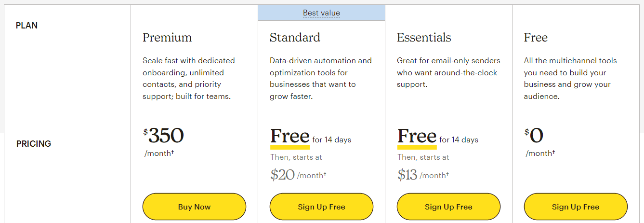
Task: Click the dagger footnote after $0 /month
Action: [x=553, y=152]
